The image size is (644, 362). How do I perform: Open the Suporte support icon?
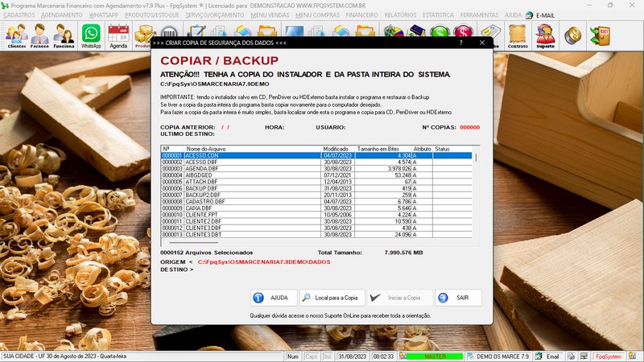pyautogui.click(x=545, y=36)
